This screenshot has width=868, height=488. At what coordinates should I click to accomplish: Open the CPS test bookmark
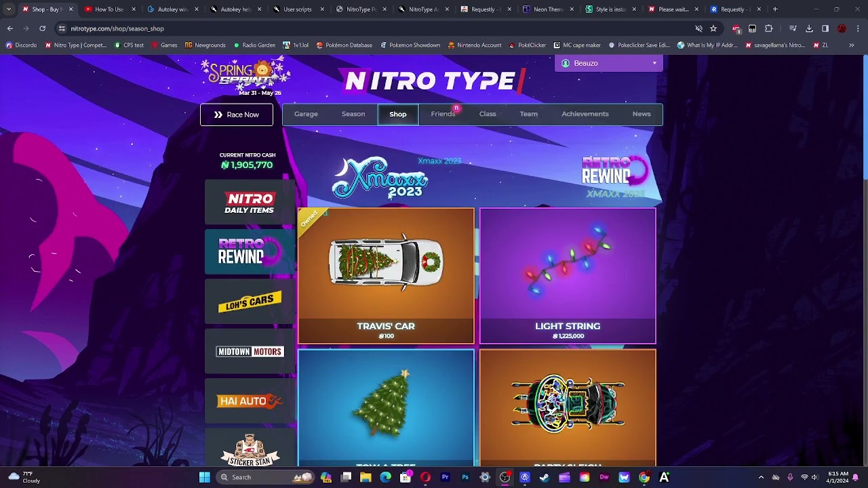(x=129, y=45)
